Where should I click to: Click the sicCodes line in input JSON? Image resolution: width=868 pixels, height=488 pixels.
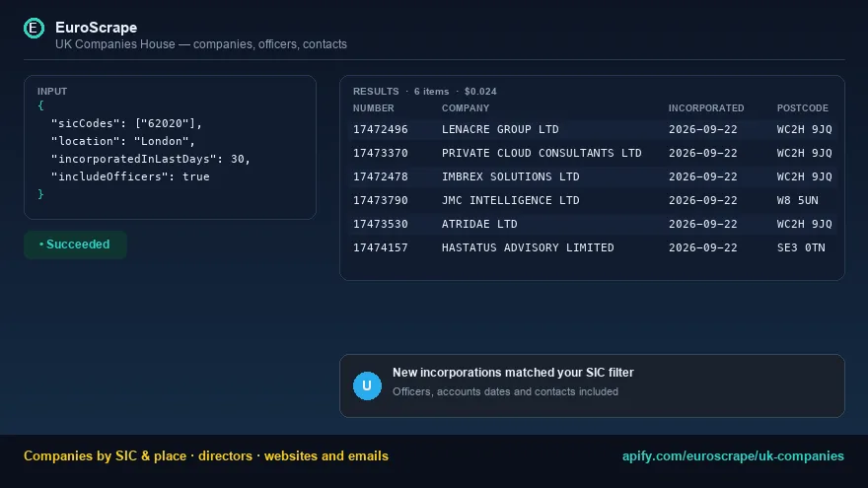click(127, 123)
